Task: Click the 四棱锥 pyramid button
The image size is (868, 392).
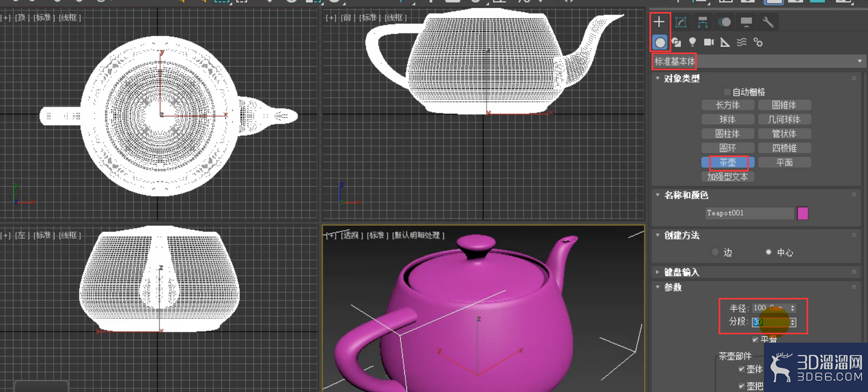Action: [x=784, y=148]
